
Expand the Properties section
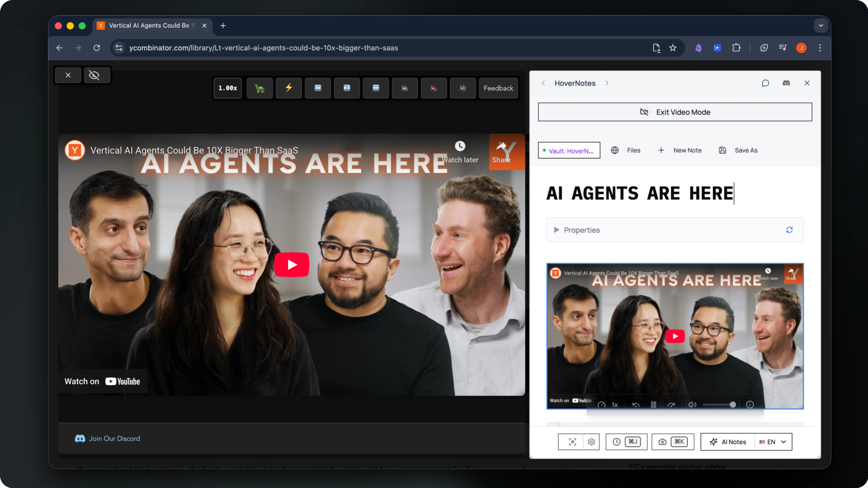point(577,230)
